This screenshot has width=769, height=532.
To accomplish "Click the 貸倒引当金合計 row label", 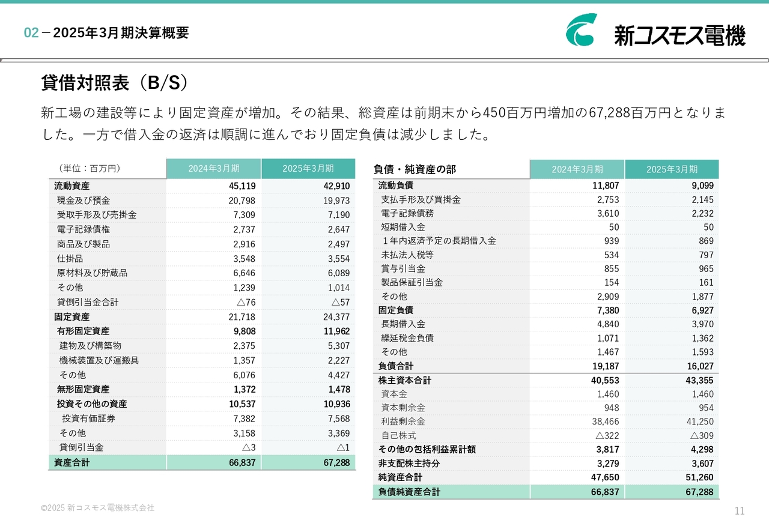I will pos(88,302).
